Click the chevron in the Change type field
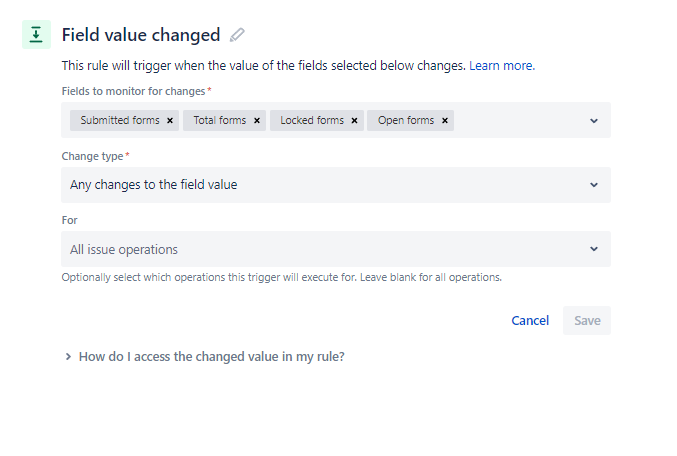 point(594,185)
